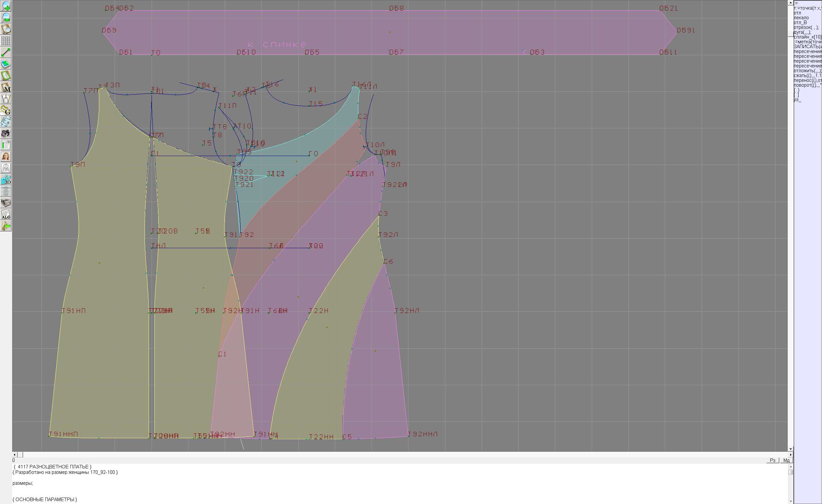The width and height of the screenshot is (822, 504).
Task: Click the stacked books library icon
Action: (6, 203)
